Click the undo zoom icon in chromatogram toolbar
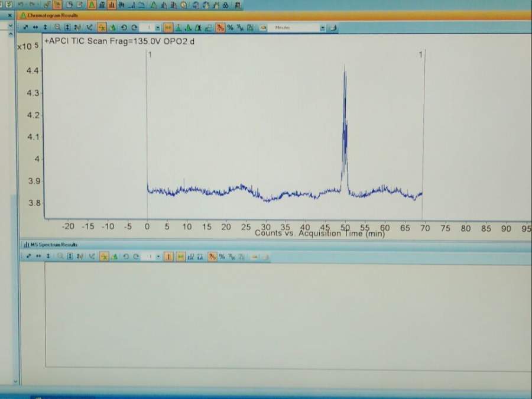Image resolution: width=532 pixels, height=399 pixels. tap(124, 27)
